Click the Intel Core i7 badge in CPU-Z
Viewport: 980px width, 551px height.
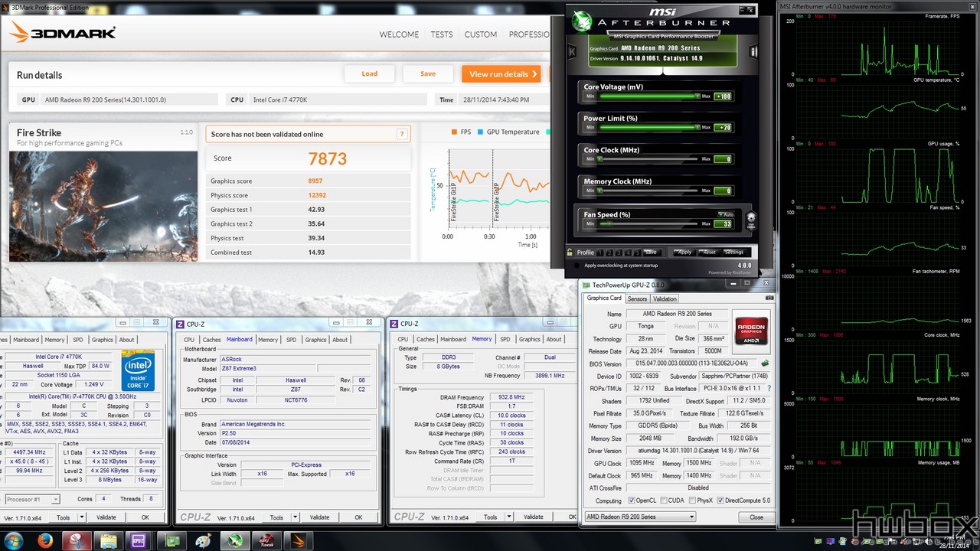pos(138,370)
